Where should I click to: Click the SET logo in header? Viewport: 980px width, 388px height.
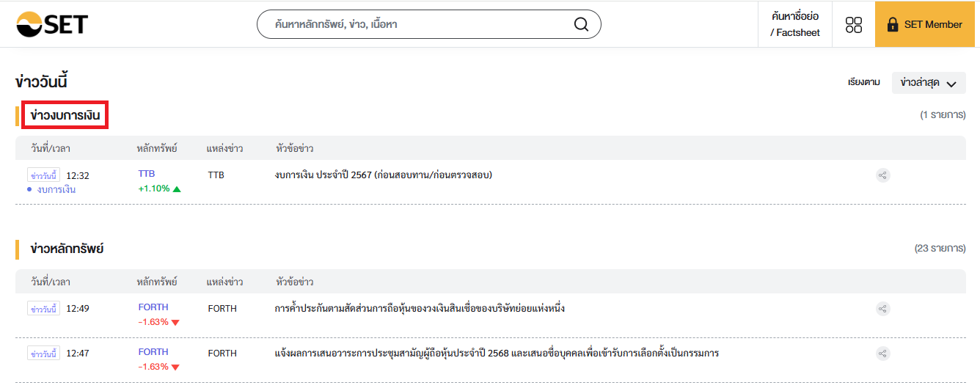tap(51, 24)
